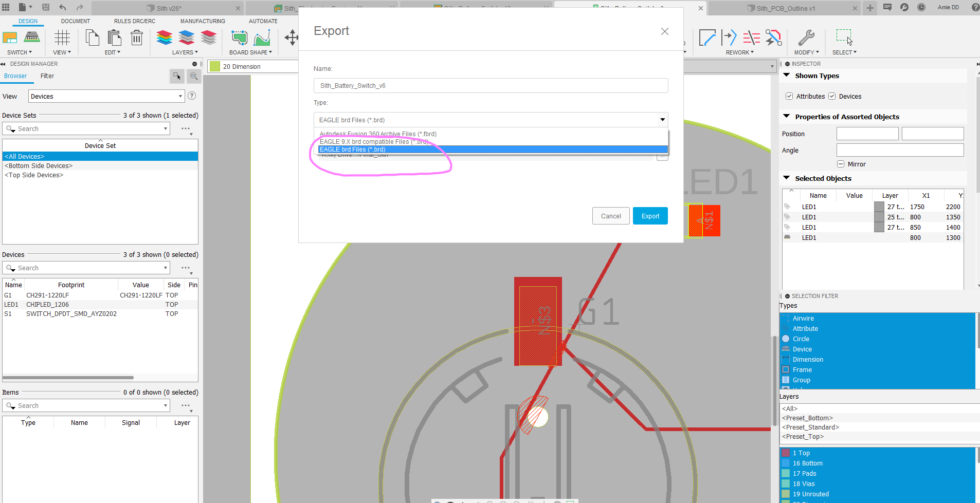This screenshot has width=980, height=503.
Task: Click the top-layer (blue) stack icon
Action: coord(187,38)
